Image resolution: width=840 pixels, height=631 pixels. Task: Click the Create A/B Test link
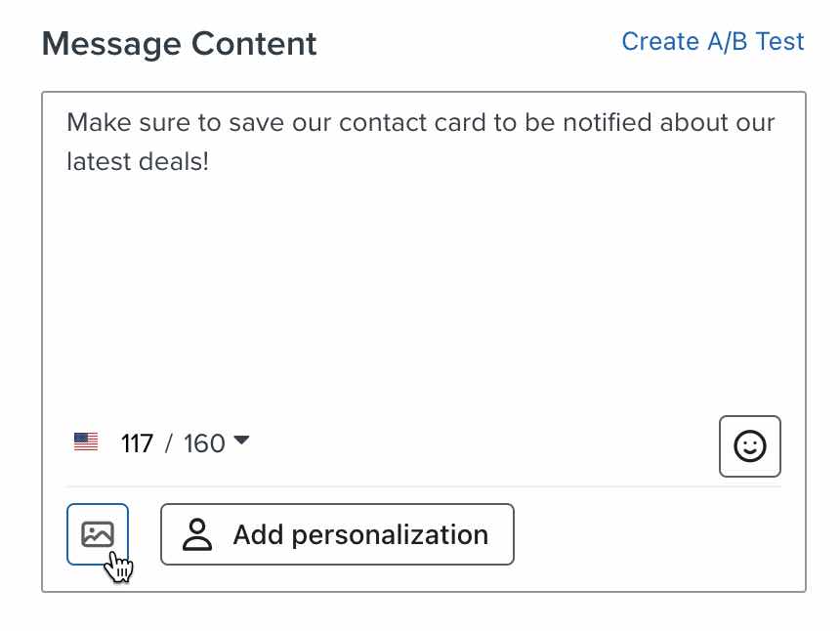(x=713, y=41)
